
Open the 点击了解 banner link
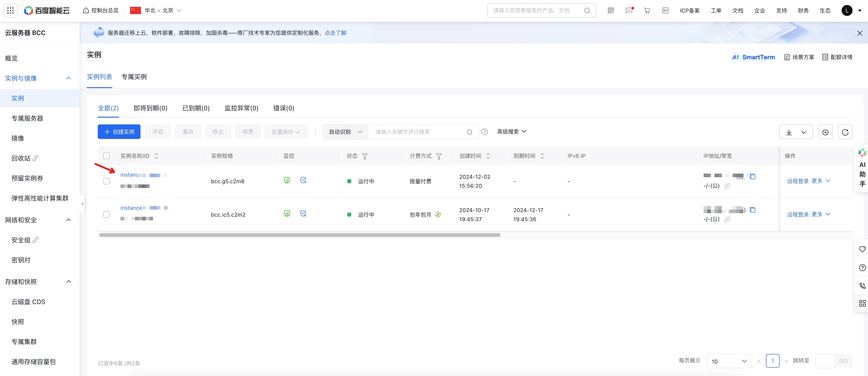click(x=335, y=33)
